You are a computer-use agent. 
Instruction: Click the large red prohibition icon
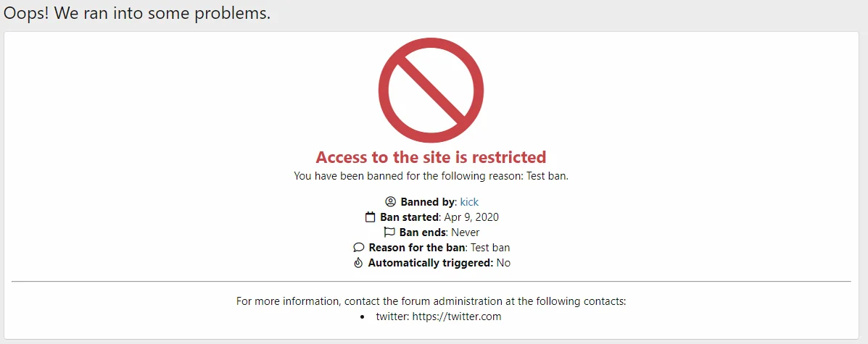[x=431, y=91]
